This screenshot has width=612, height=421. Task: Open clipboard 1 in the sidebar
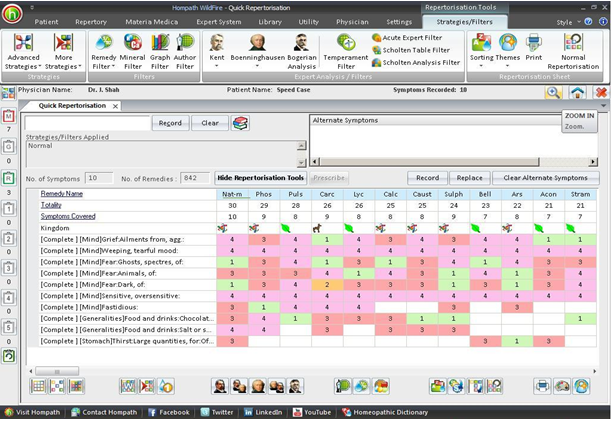click(9, 209)
